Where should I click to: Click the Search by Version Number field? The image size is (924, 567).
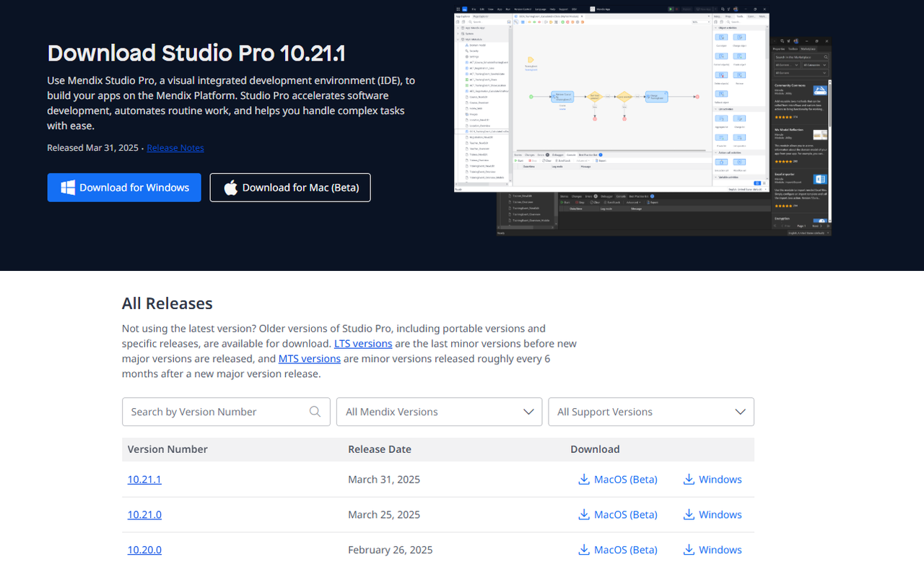tap(209, 411)
